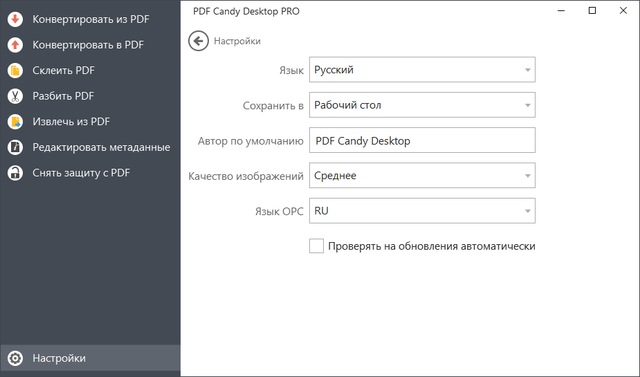Open 'Конвертировать из PDF' menu item

pos(91,19)
